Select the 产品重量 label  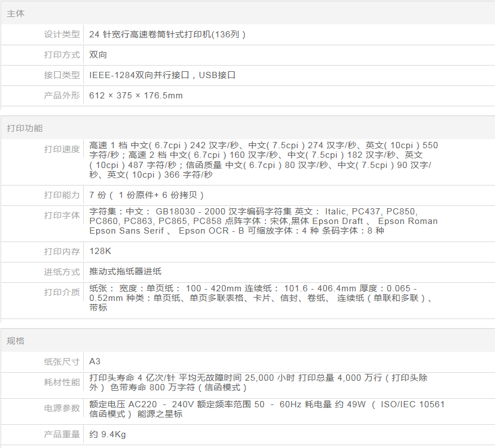(x=62, y=434)
